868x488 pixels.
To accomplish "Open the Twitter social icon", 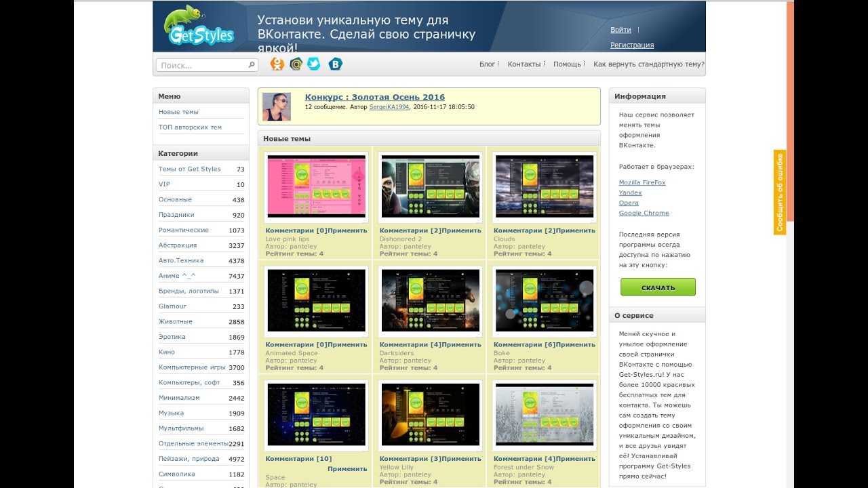I will [314, 64].
